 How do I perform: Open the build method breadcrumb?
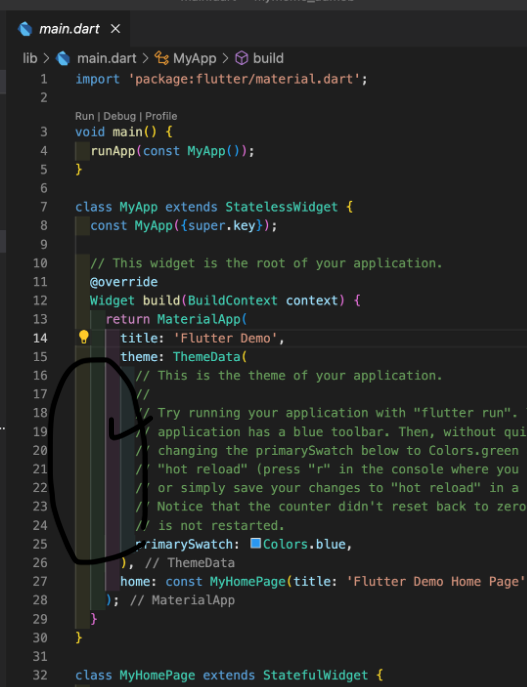point(268,58)
